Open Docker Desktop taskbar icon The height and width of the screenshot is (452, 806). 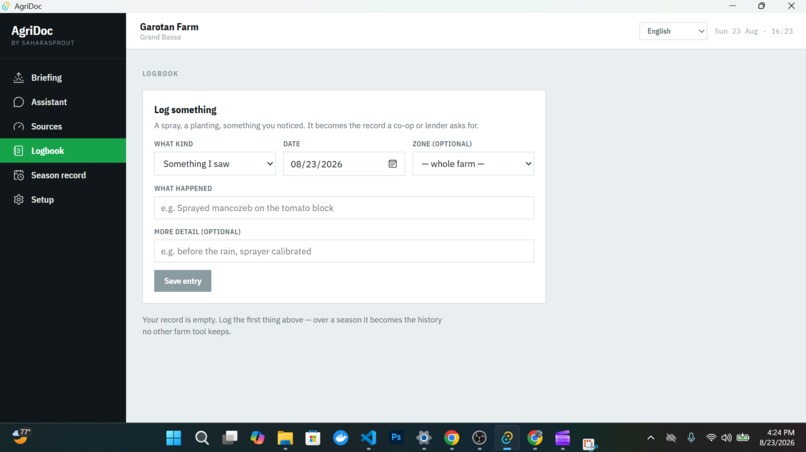pos(340,438)
